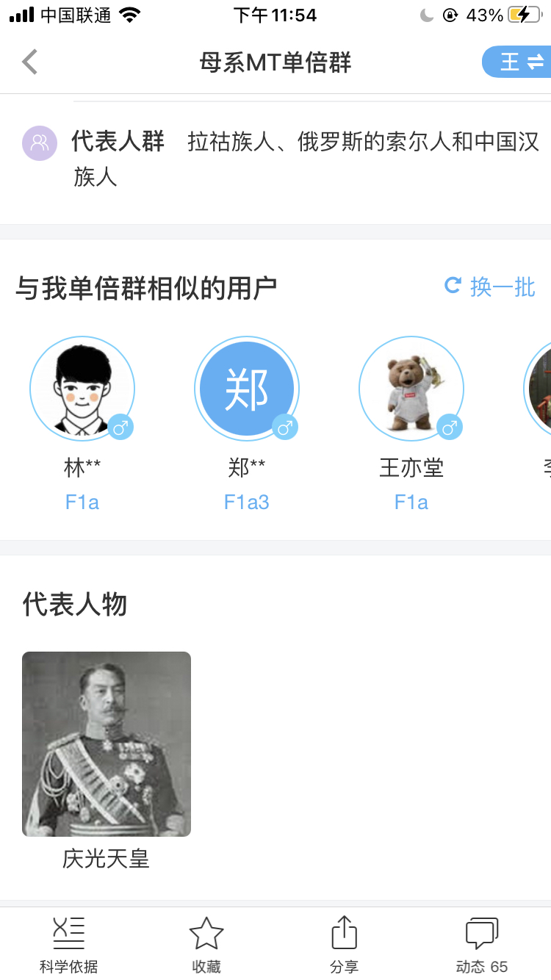This screenshot has height=980, width=551.
Task: Toggle the 王 switch button
Action: tap(517, 62)
